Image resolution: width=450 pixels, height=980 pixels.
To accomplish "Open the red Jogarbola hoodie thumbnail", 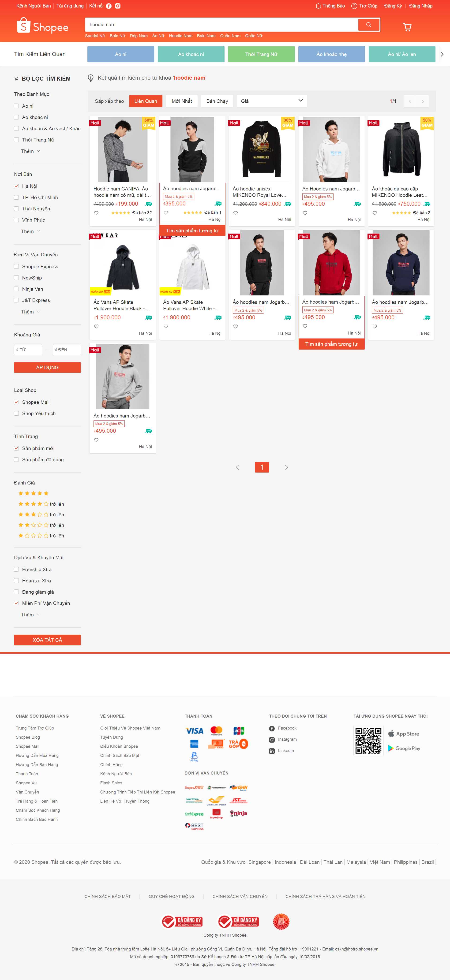I will [x=332, y=262].
